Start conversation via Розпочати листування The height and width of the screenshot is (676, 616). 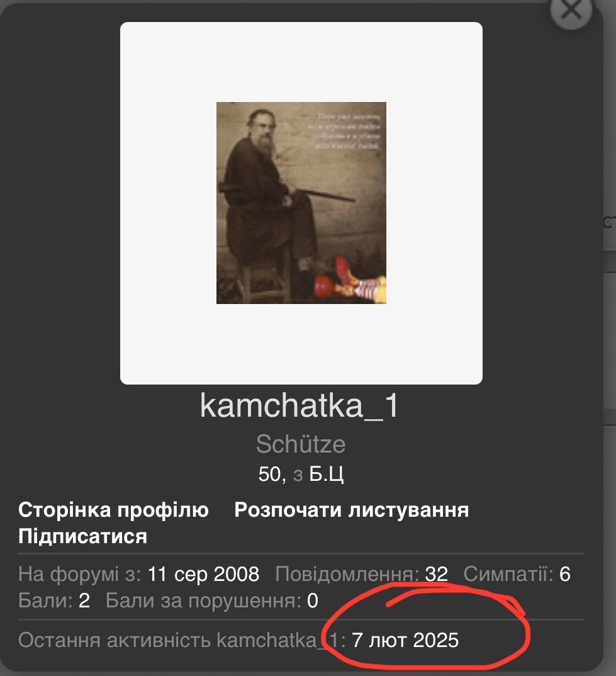click(x=352, y=510)
